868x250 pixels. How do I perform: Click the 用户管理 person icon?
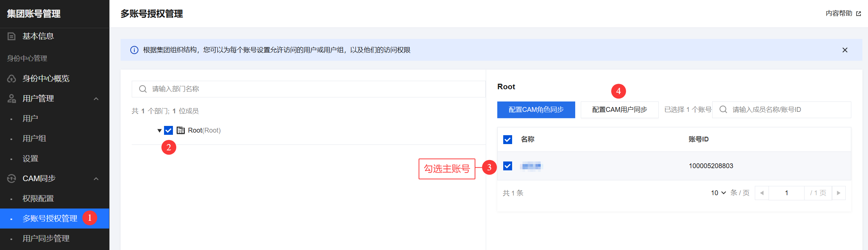[x=12, y=99]
